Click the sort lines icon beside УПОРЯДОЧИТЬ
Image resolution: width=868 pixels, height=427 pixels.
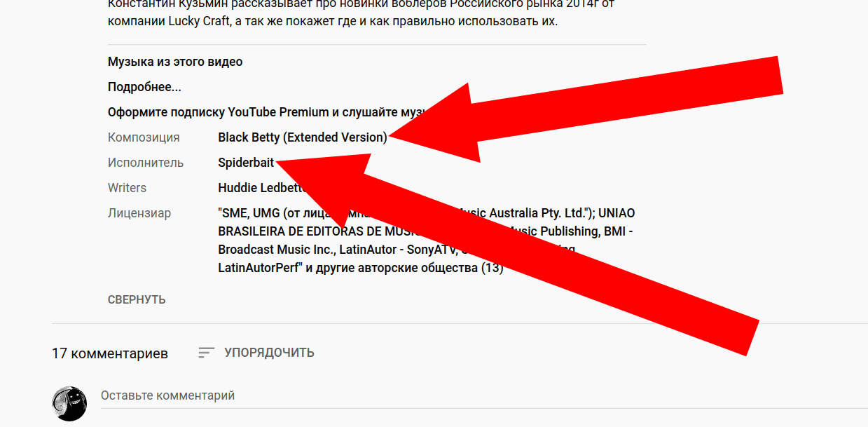coord(206,353)
